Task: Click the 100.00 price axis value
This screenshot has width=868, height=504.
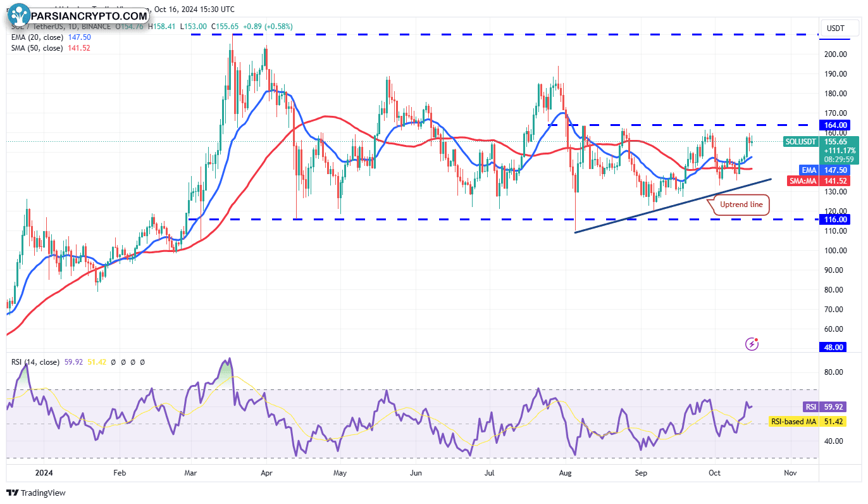Action: (835, 251)
